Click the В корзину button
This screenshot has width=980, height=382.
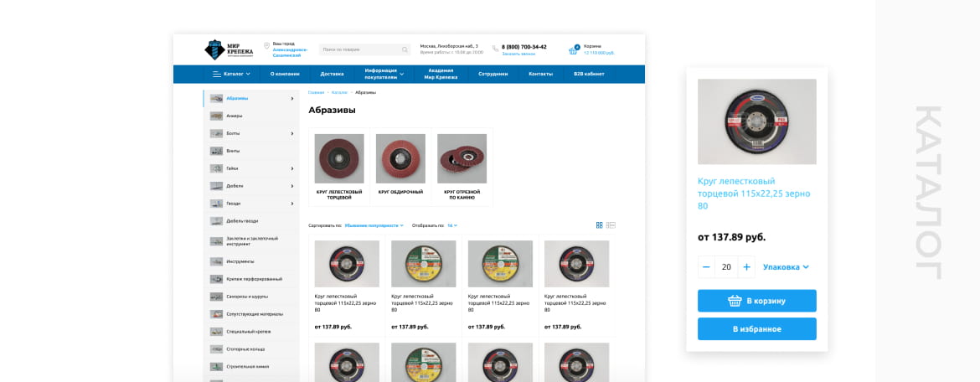[757, 301]
